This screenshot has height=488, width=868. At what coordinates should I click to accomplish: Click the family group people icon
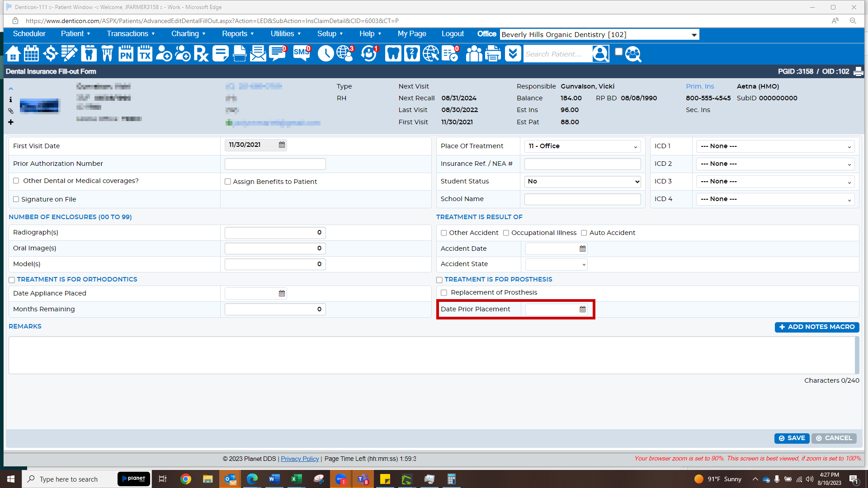474,54
